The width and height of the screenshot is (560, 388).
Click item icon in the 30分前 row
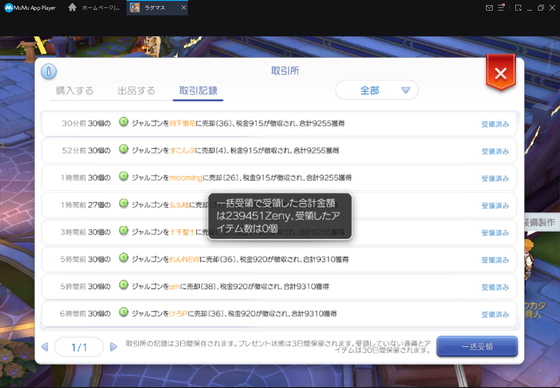pos(124,122)
